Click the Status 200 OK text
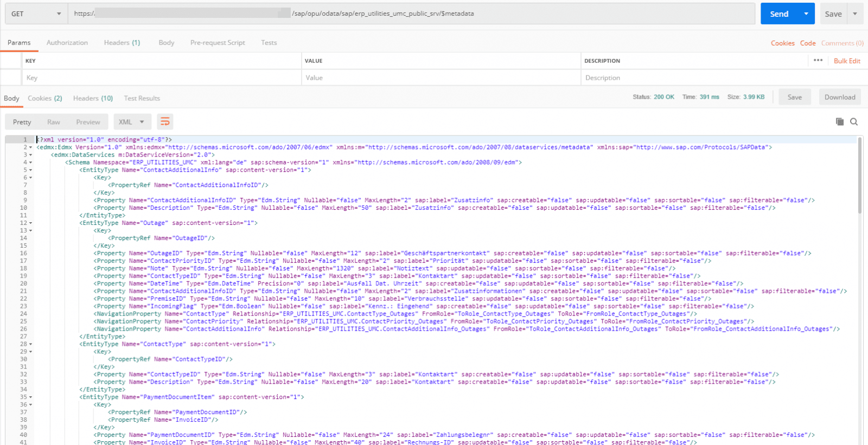 coord(653,97)
